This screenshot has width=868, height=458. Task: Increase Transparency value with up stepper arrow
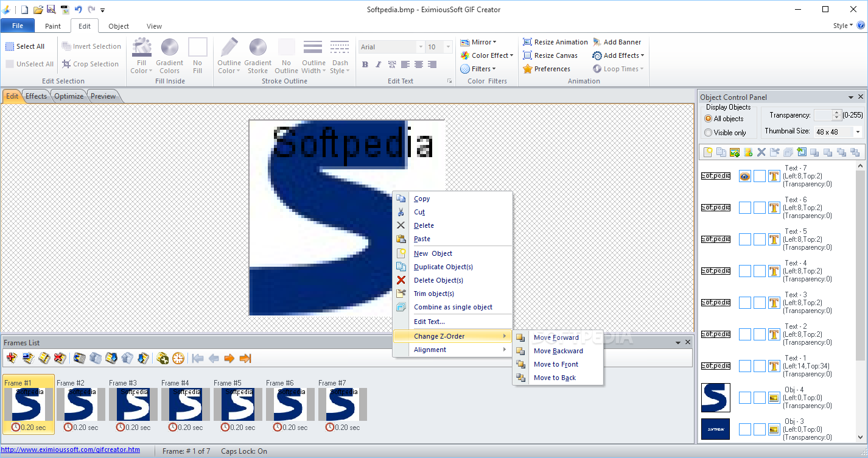tap(837, 112)
